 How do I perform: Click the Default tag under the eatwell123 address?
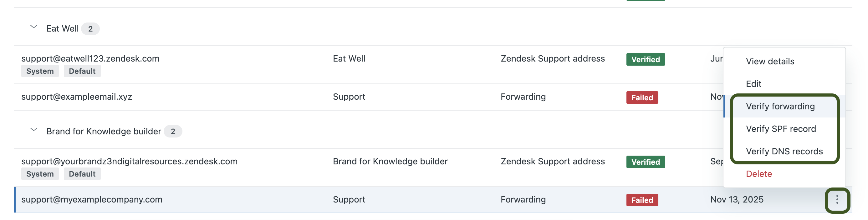tap(82, 71)
